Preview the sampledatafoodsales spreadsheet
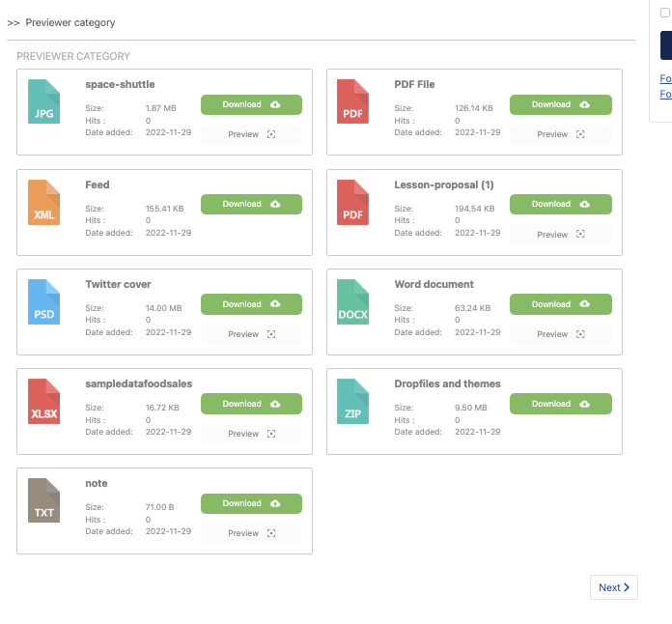The height and width of the screenshot is (624, 672). pyautogui.click(x=251, y=434)
